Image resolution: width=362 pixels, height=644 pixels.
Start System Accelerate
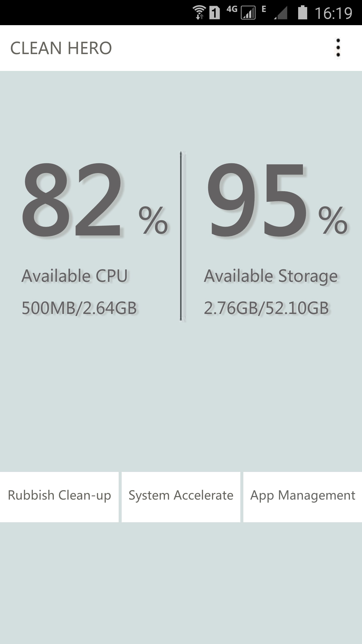pos(181,496)
